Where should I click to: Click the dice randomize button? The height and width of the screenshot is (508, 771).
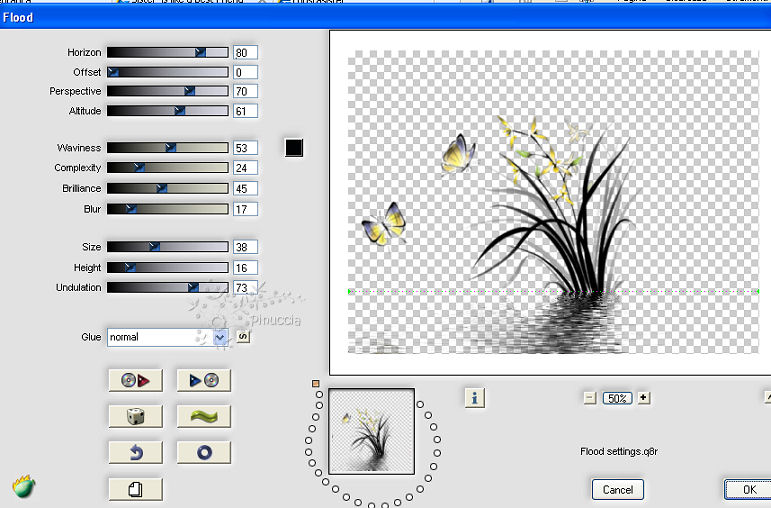[x=135, y=416]
